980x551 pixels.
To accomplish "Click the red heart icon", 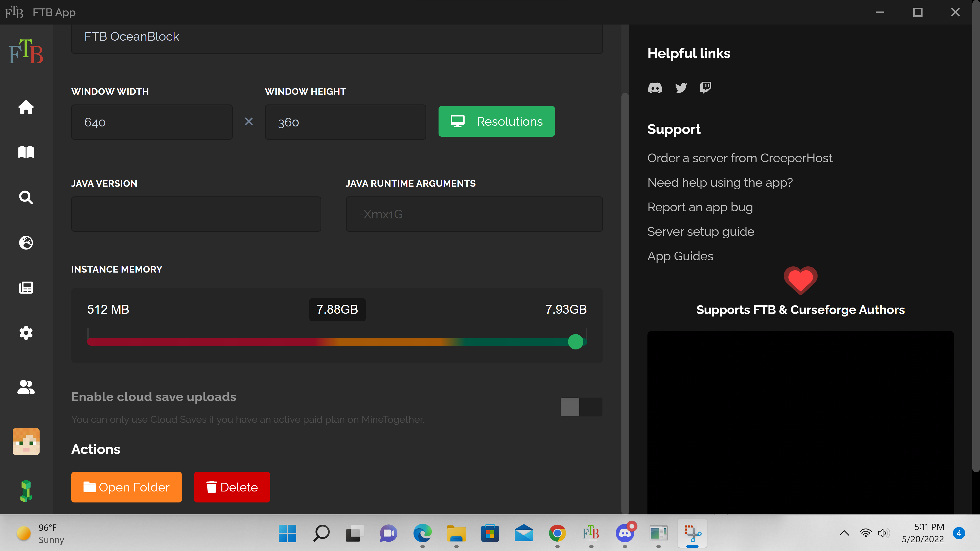I will 800,280.
